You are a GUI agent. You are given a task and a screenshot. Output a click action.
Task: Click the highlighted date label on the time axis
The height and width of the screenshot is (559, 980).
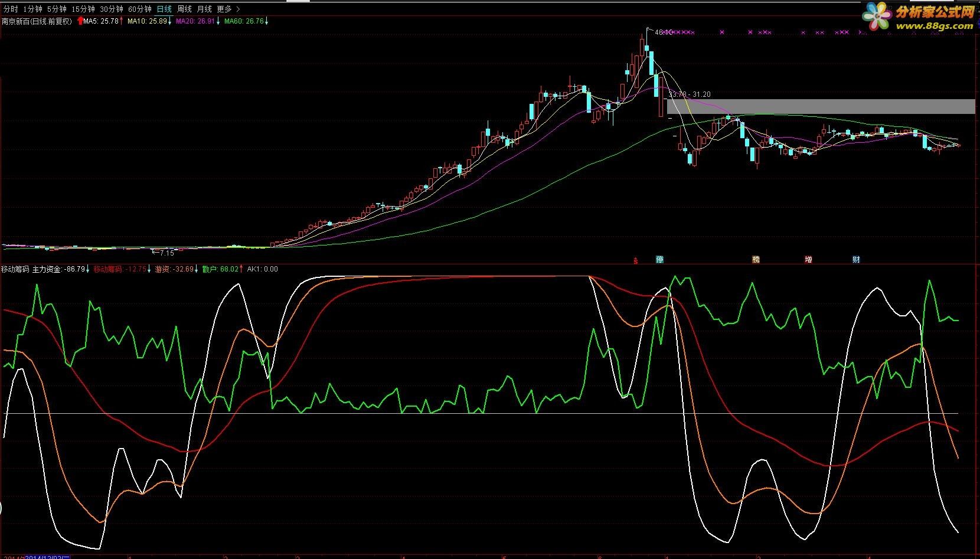[x=48, y=557]
